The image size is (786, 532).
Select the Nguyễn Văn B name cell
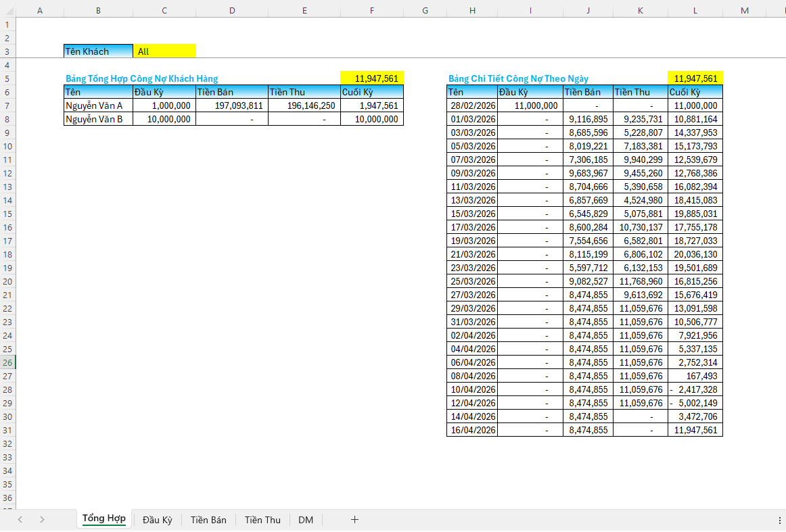pos(98,119)
